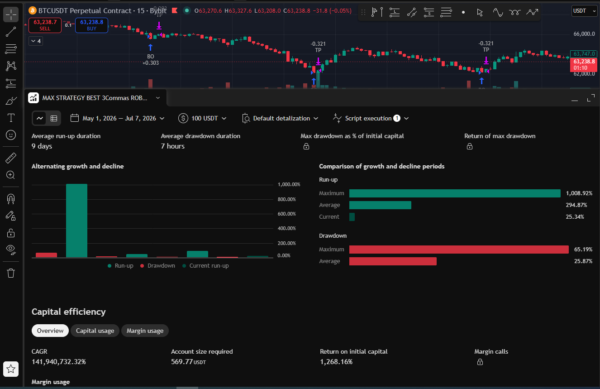Open the May 1 – Jul 7, 2026 date range dropdown

pyautogui.click(x=117, y=119)
